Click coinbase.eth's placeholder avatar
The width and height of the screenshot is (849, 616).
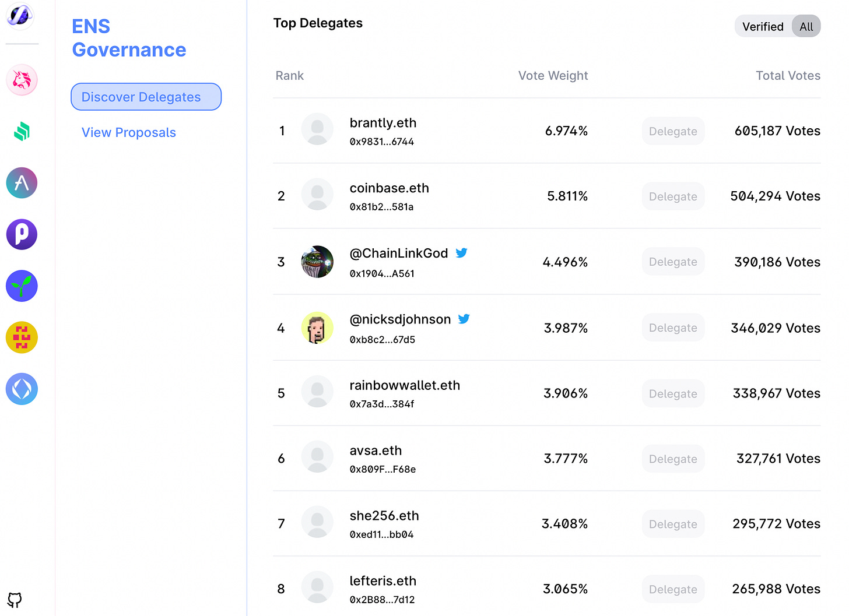[317, 194]
